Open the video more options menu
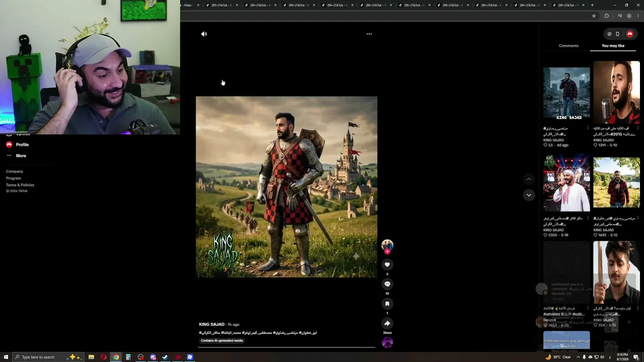The image size is (644, 362). click(x=369, y=34)
